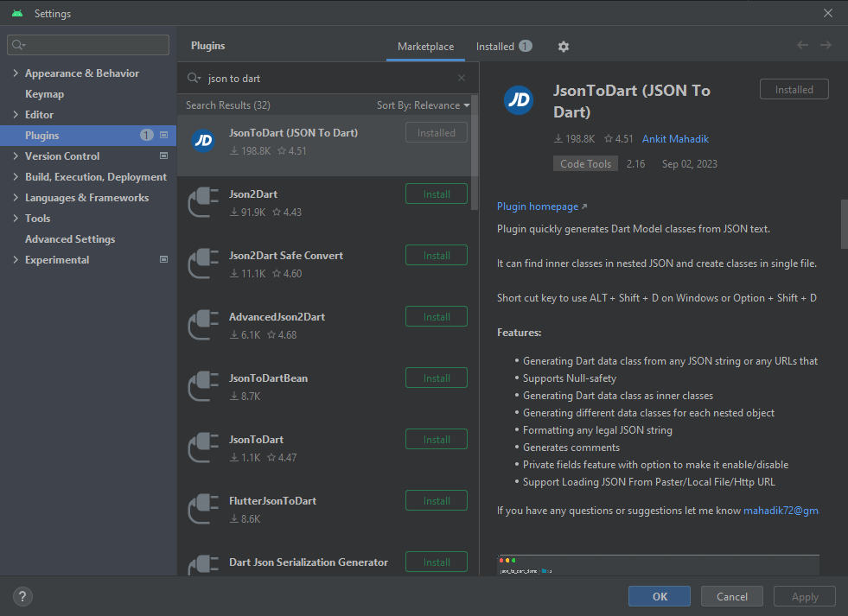Go forward using the right arrow

(x=826, y=46)
